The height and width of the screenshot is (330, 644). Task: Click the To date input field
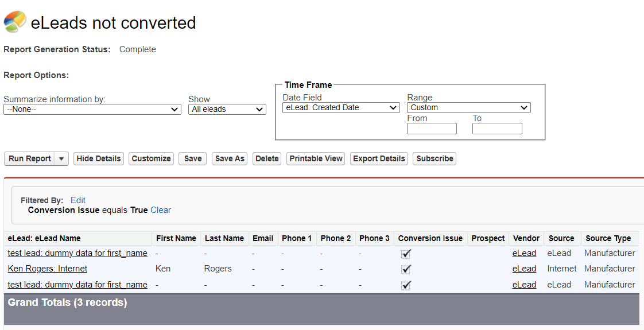(497, 129)
